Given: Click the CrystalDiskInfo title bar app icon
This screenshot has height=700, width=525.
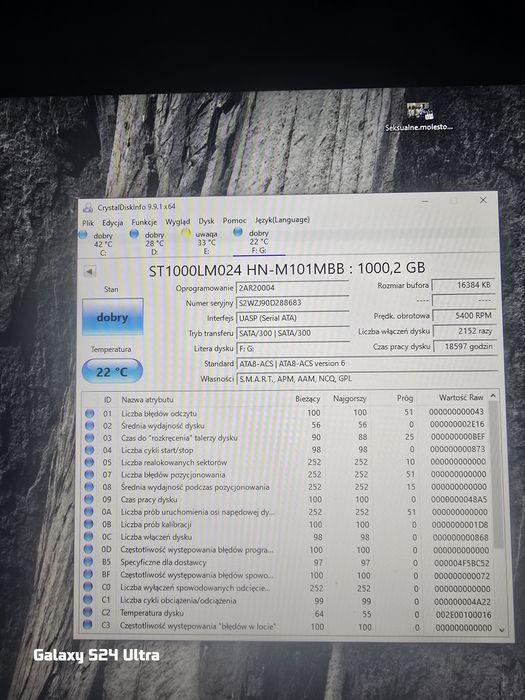Looking at the screenshot, I should pyautogui.click(x=88, y=208).
